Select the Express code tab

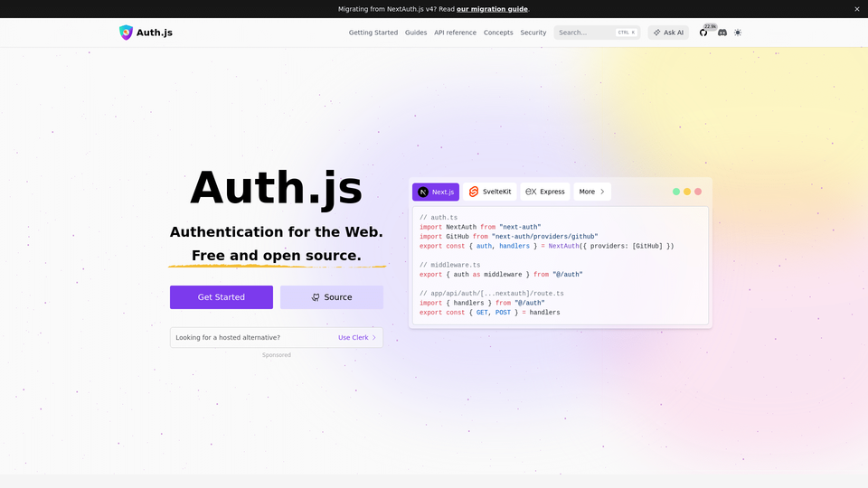[544, 192]
